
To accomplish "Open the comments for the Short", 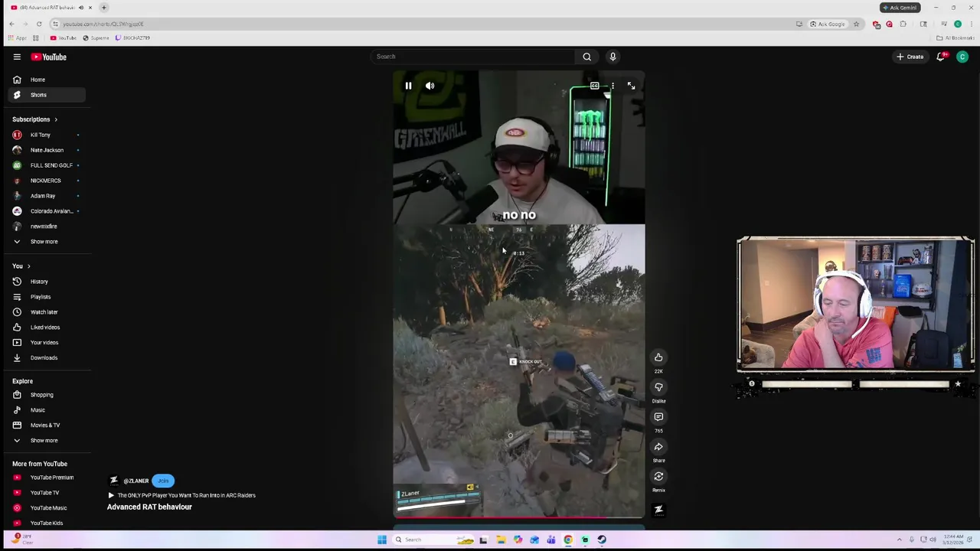I will pyautogui.click(x=658, y=417).
